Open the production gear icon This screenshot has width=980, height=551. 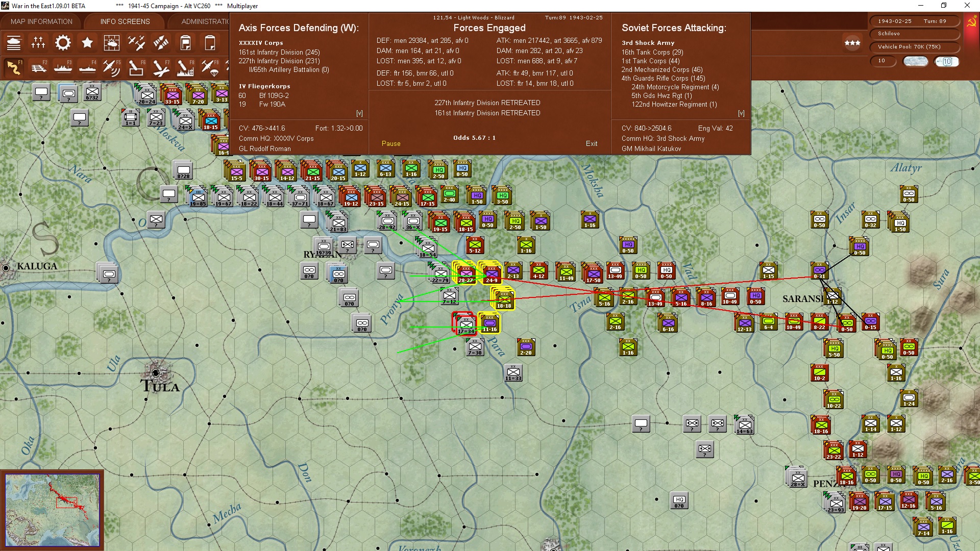(x=63, y=43)
